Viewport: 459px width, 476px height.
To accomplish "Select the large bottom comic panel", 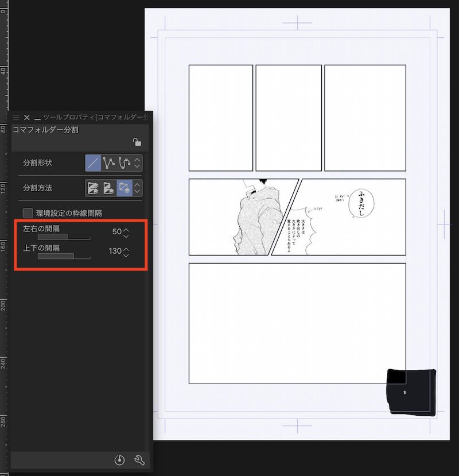I will point(297,323).
